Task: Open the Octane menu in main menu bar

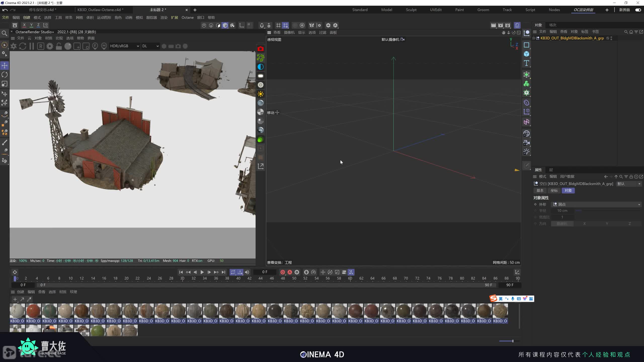Action: (187, 18)
